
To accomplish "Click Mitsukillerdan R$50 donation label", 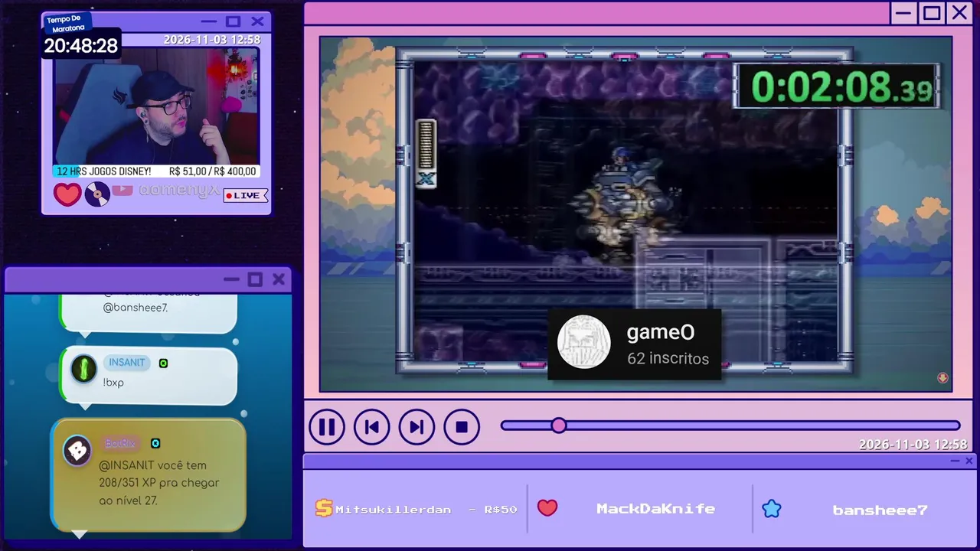I will click(x=426, y=510).
